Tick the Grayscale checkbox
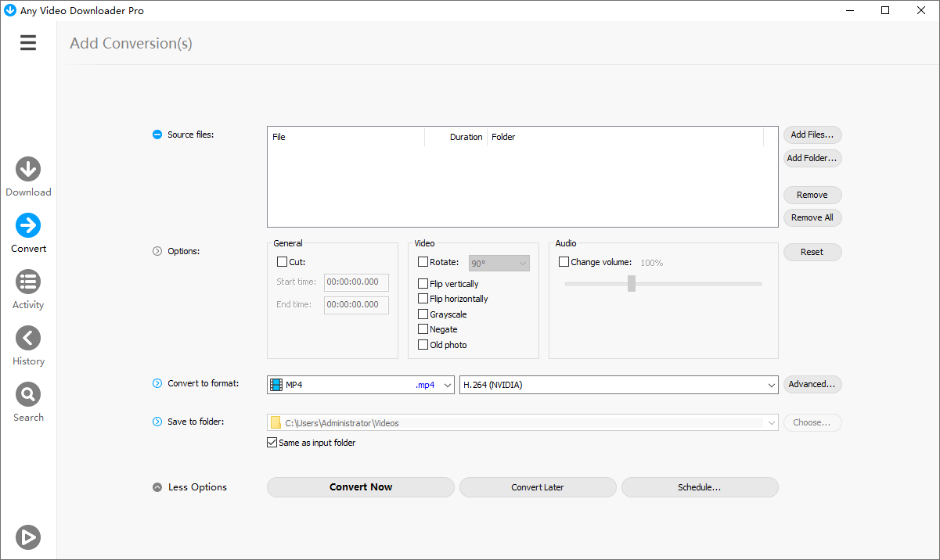This screenshot has height=560, width=940. coord(423,314)
